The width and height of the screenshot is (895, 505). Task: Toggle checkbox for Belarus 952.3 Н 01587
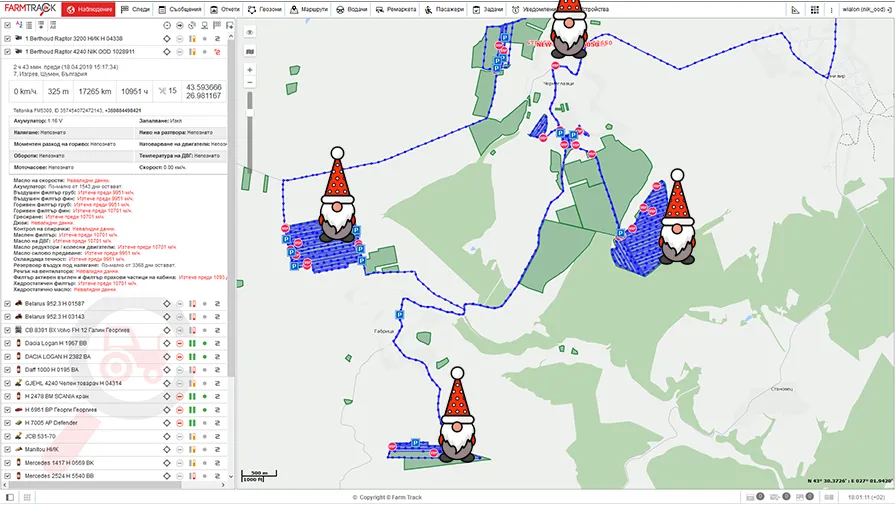(7, 304)
